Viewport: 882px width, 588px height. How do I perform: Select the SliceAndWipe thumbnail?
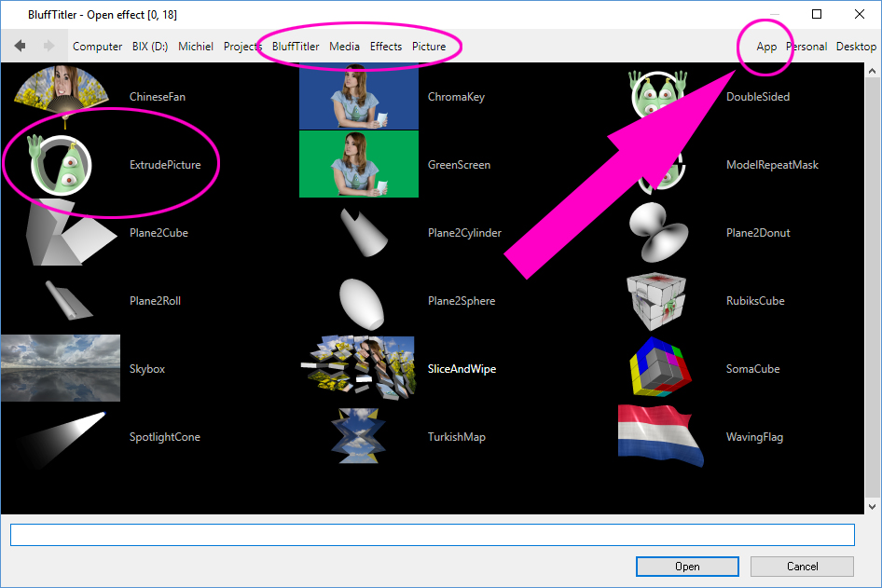pos(359,368)
